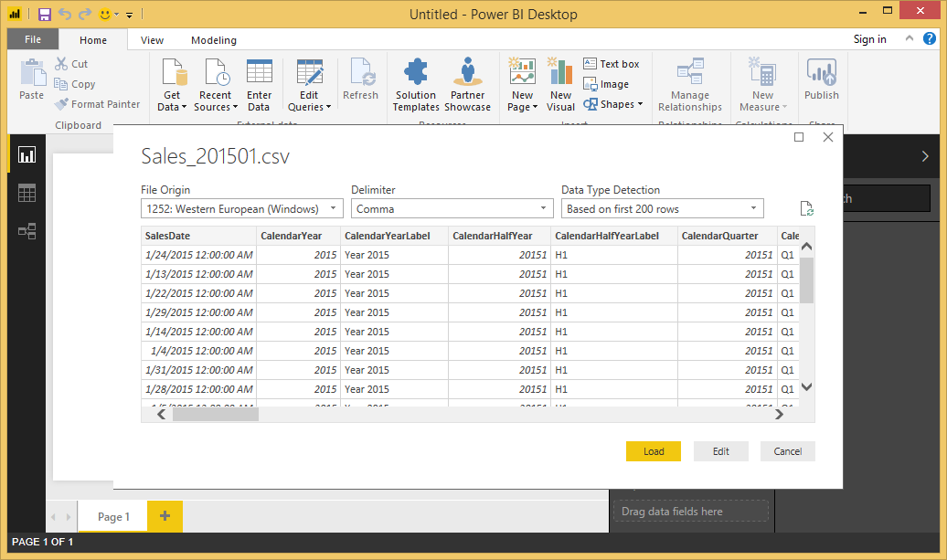Click the horizontal scroll right arrow
947x560 pixels.
(779, 415)
